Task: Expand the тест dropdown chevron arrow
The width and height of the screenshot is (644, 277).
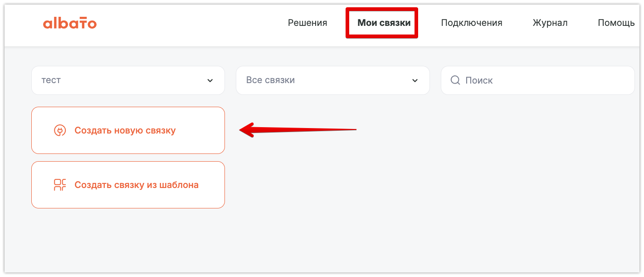Action: (210, 81)
